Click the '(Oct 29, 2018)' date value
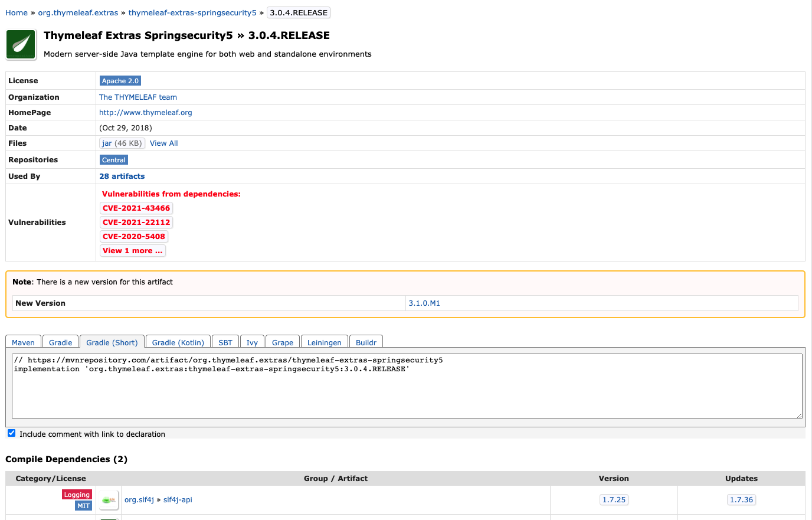This screenshot has width=812, height=520. (x=126, y=128)
